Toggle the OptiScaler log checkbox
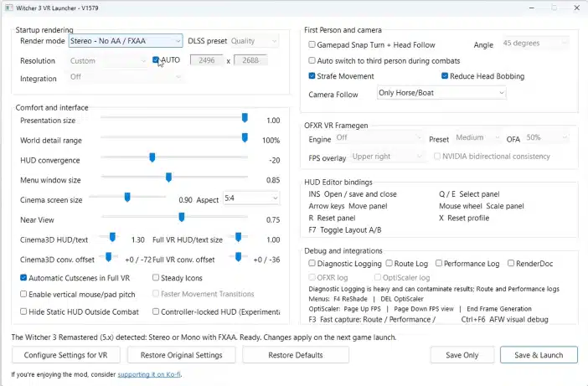Viewport: 588px width, 386px height. (378, 277)
